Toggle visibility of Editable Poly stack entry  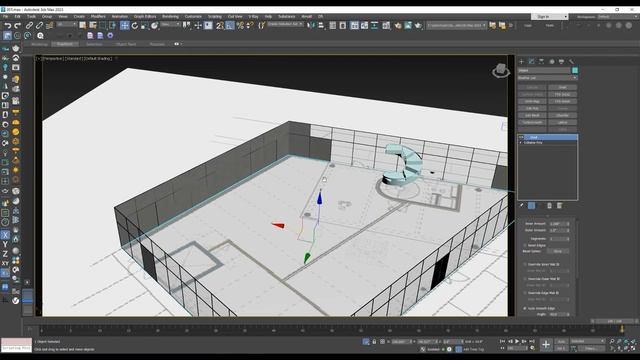(521, 143)
